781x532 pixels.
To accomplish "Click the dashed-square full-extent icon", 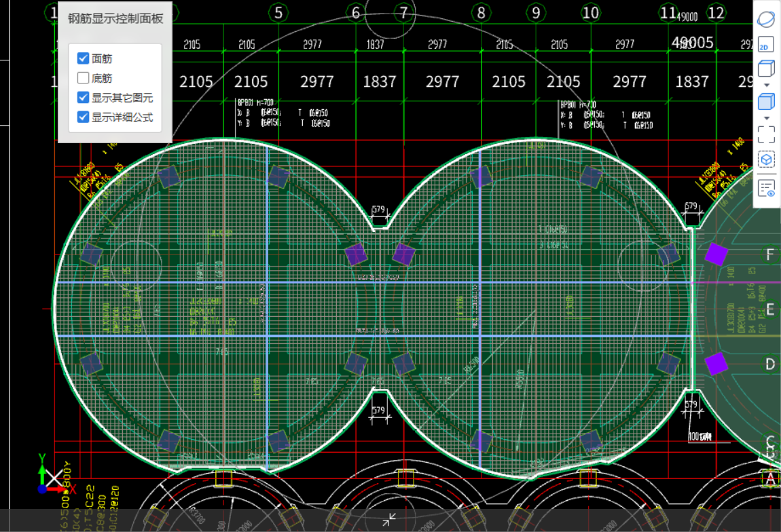I will click(x=766, y=134).
